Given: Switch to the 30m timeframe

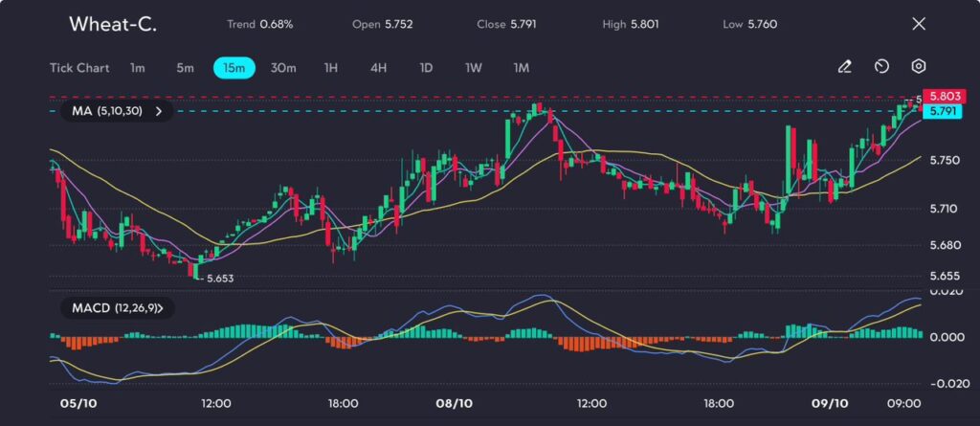Looking at the screenshot, I should [283, 68].
